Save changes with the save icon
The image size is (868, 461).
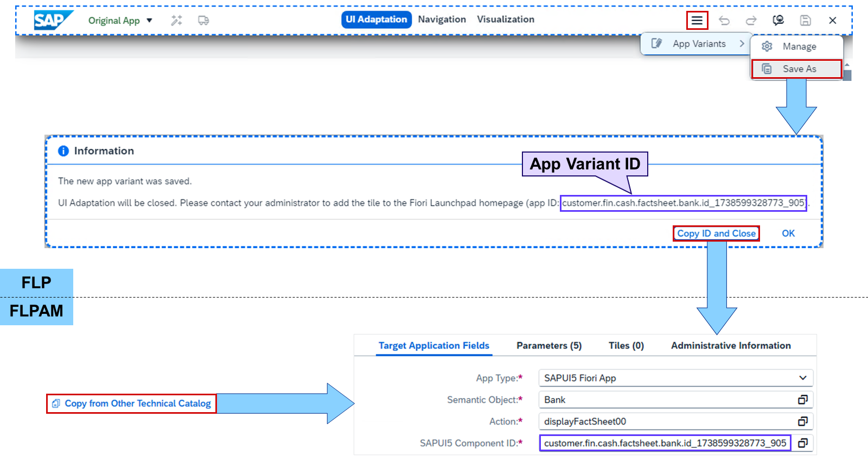coord(806,21)
